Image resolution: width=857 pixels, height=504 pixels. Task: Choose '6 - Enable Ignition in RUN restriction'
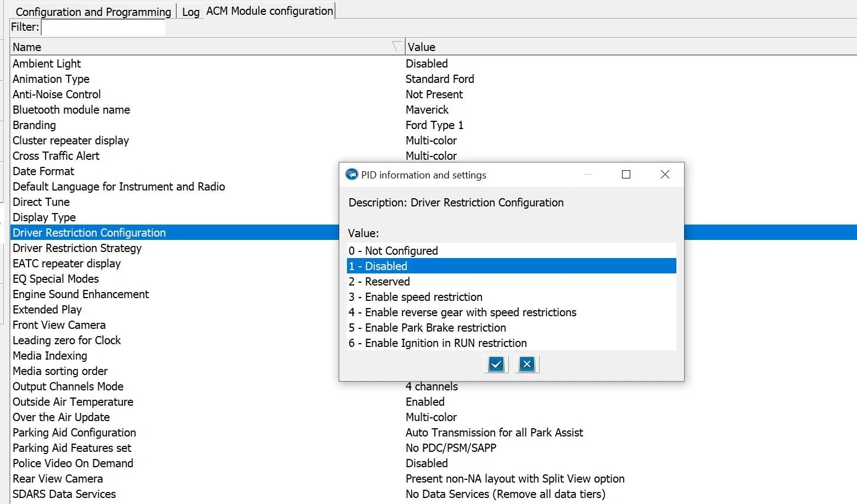click(x=512, y=343)
